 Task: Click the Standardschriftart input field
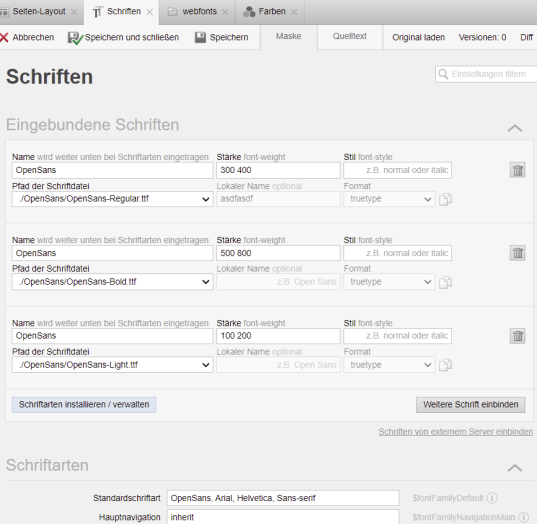[283, 498]
